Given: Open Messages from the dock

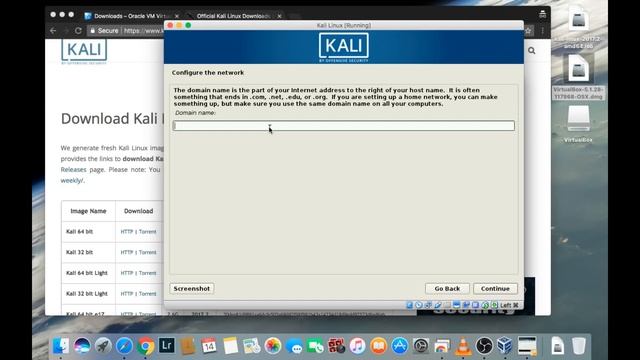Looking at the screenshot, I should coord(294,346).
